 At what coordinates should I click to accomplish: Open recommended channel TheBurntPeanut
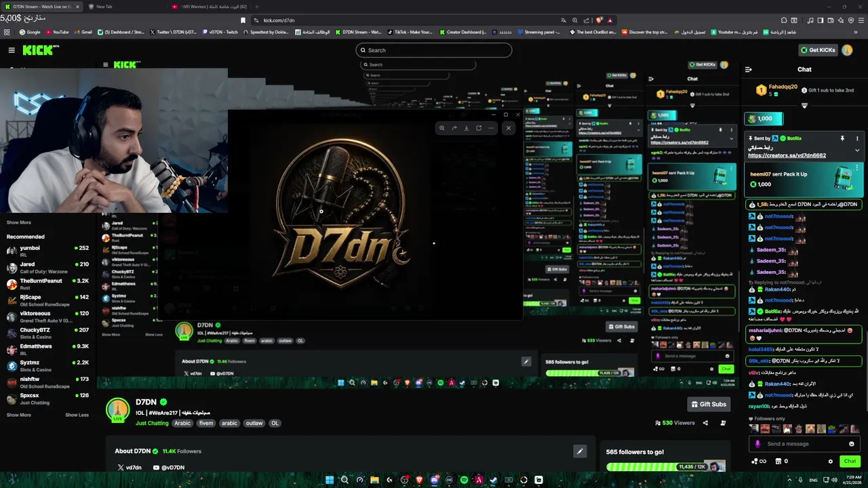pyautogui.click(x=47, y=283)
